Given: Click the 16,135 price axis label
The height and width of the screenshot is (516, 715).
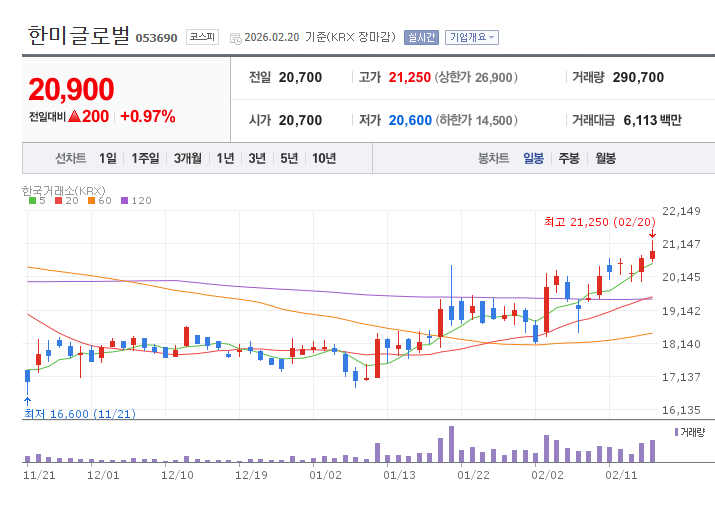Looking at the screenshot, I should pyautogui.click(x=681, y=410).
